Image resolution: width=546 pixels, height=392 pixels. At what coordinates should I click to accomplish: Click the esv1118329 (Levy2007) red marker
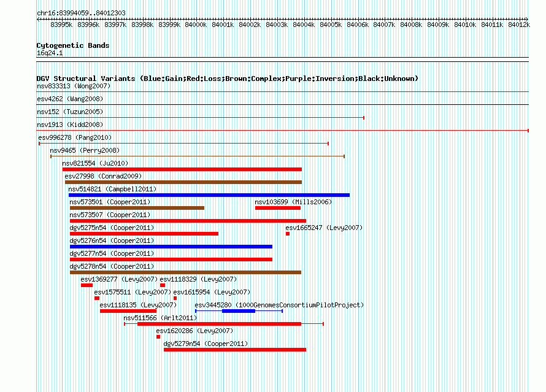163,285
